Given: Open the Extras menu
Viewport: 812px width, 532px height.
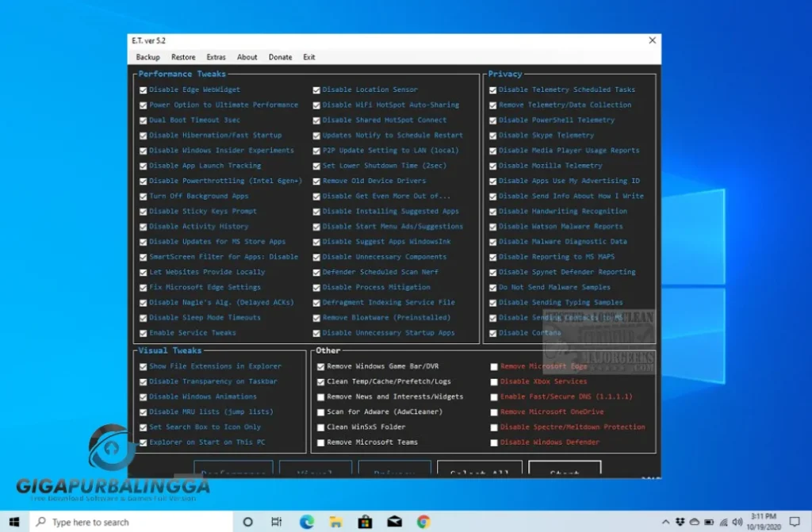Looking at the screenshot, I should click(x=216, y=56).
